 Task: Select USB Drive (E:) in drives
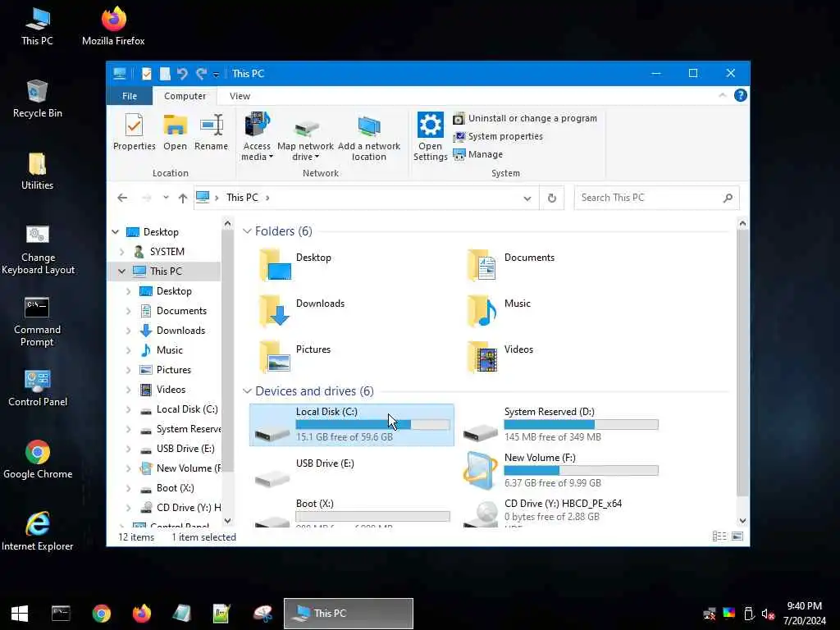(x=351, y=471)
